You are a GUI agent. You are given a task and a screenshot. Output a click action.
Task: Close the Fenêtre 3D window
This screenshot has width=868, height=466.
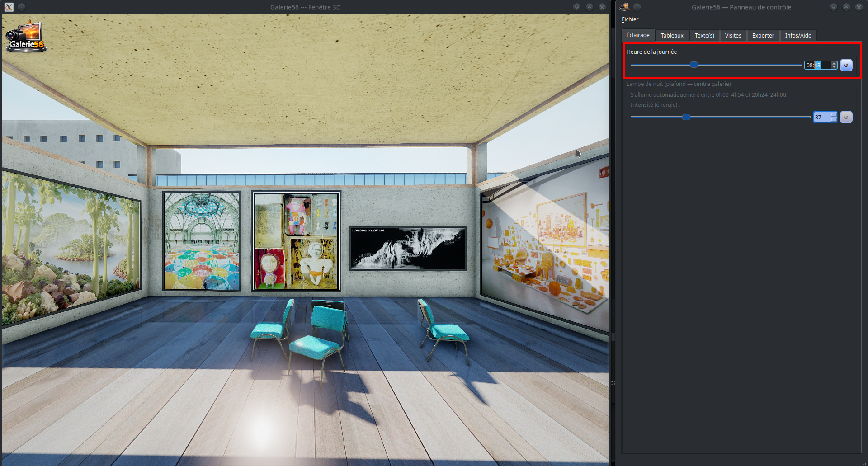coord(602,7)
